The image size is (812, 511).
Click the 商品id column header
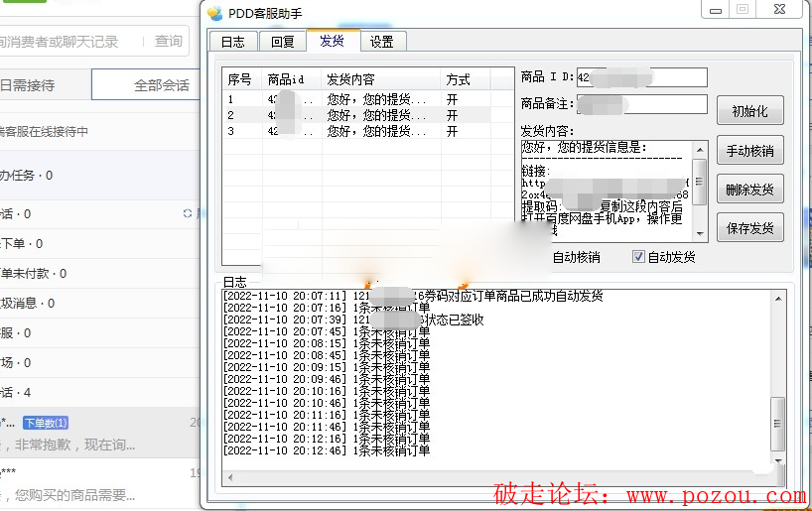(292, 79)
